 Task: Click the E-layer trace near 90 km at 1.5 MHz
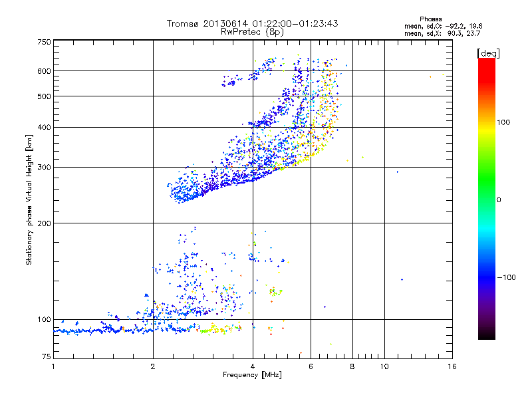point(112,330)
